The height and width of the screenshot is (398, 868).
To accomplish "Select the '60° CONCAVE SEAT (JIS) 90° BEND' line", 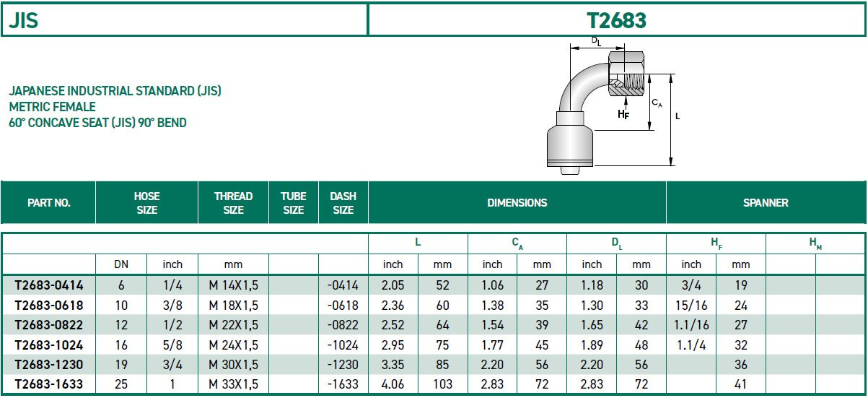I will point(97,123).
